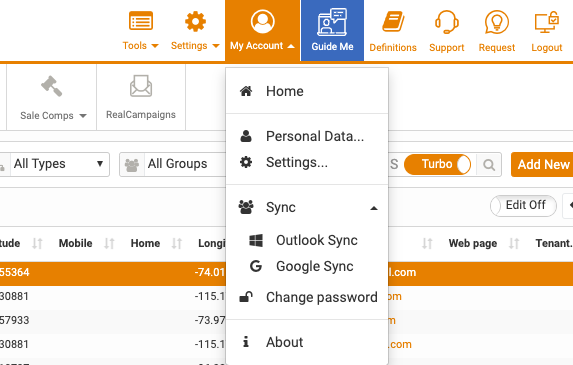
Task: Sort by the Home column arrows
Action: (x=177, y=243)
